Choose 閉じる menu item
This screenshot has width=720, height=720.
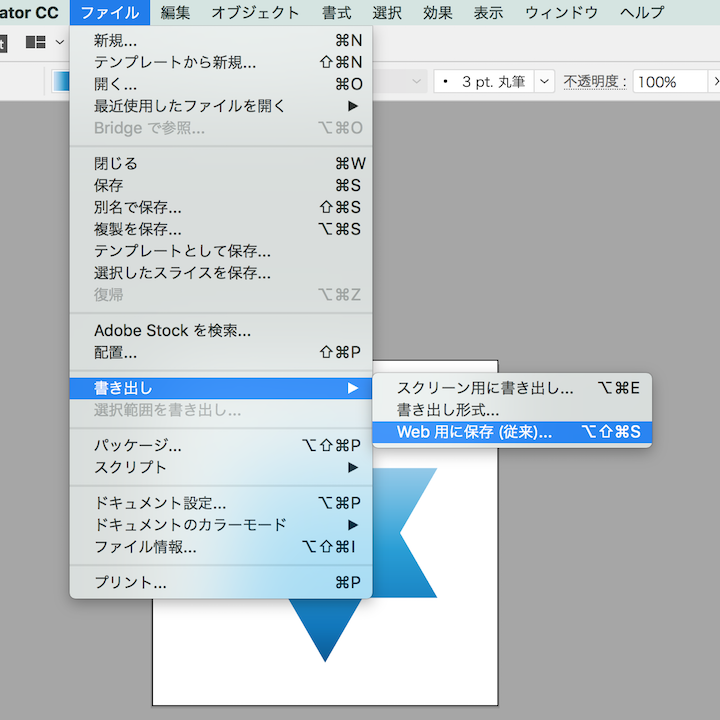click(221, 163)
